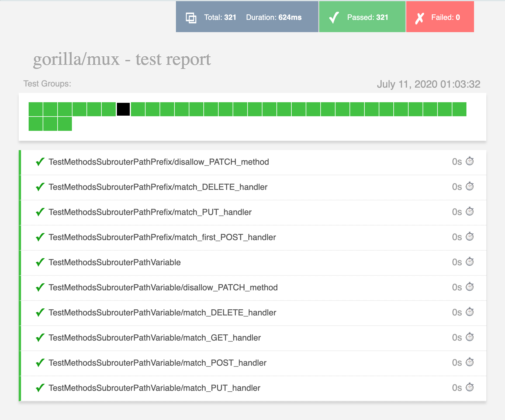Expand the match_first_POST_handler test row

pyautogui.click(x=162, y=237)
